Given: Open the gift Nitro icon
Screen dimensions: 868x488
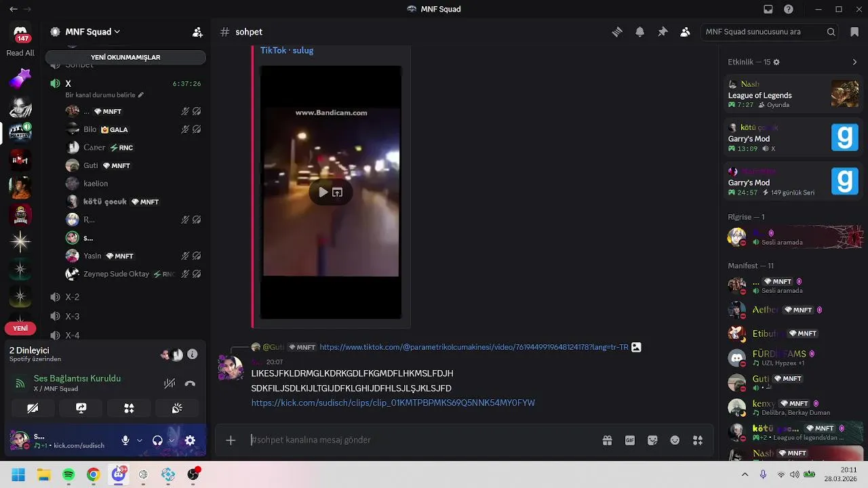Looking at the screenshot, I should tap(607, 441).
